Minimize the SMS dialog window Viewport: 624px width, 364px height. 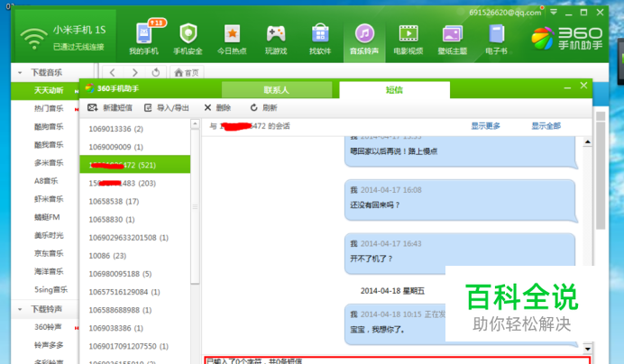tap(567, 87)
